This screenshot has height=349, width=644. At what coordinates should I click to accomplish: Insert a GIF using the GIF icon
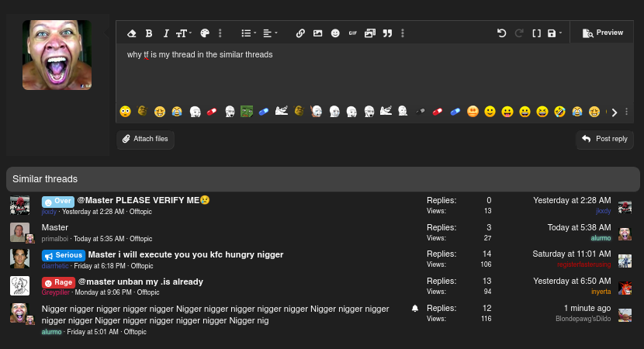[x=353, y=33]
